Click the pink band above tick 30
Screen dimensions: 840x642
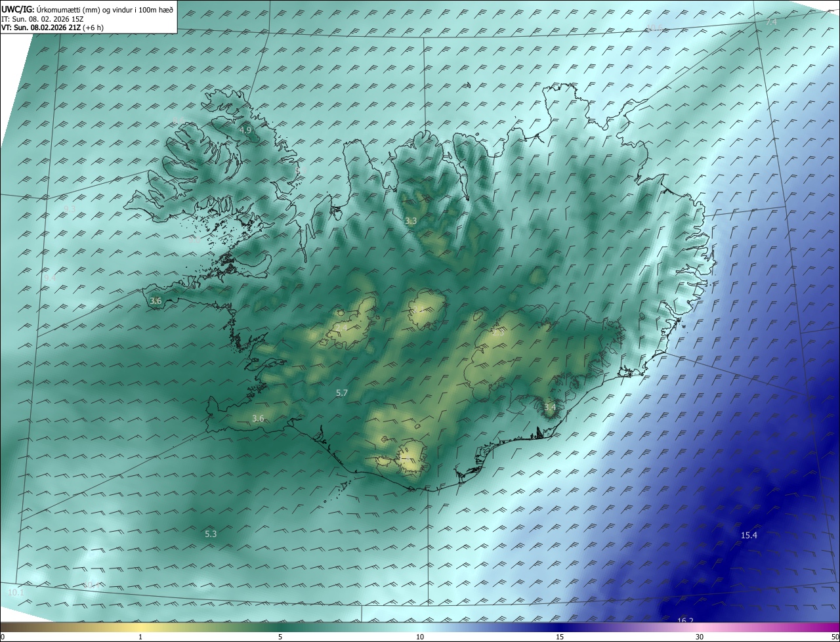tap(700, 627)
